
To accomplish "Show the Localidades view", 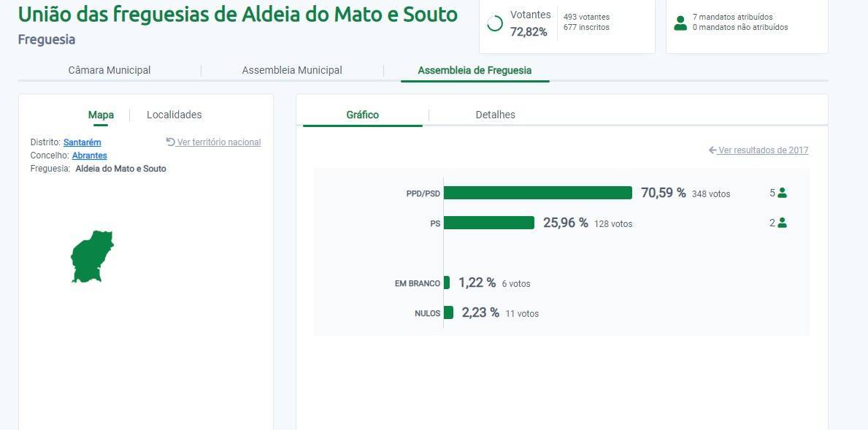I will tap(174, 115).
